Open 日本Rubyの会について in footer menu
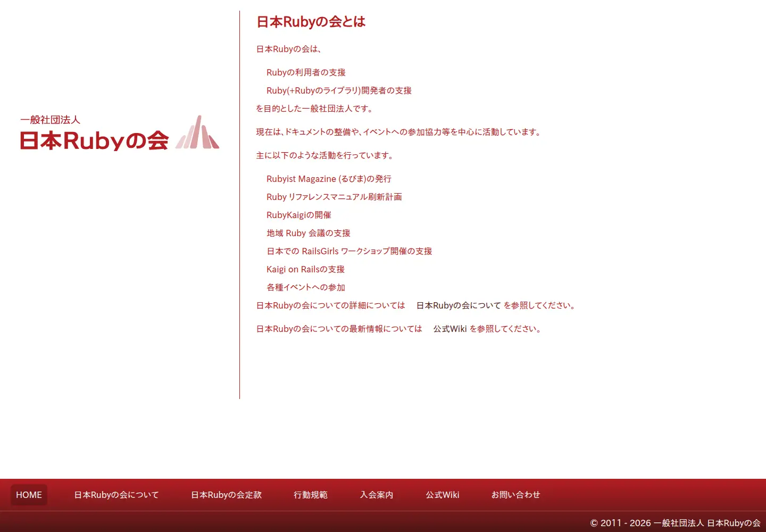 (x=116, y=495)
